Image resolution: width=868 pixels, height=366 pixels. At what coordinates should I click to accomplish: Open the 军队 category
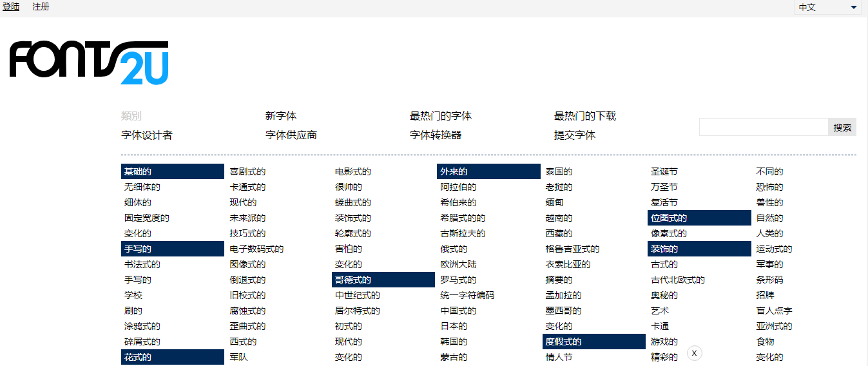[x=238, y=357]
